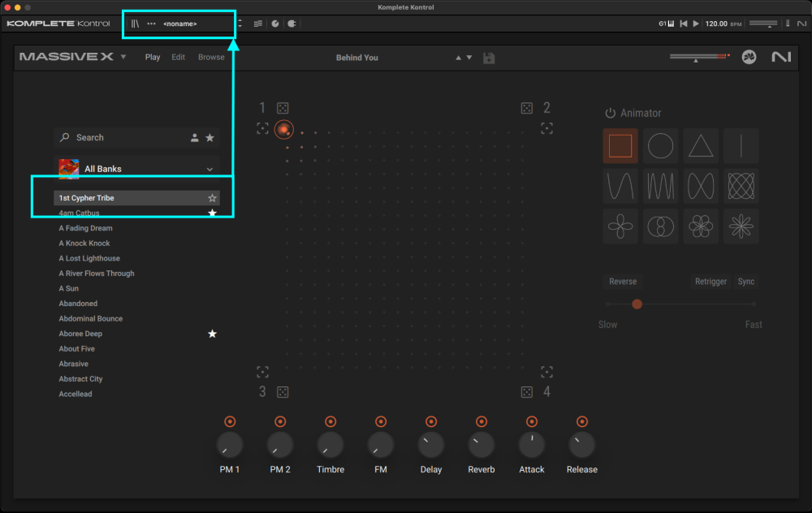The image size is (812, 513).
Task: Randomize corner 3 with the dice icon
Action: click(283, 392)
